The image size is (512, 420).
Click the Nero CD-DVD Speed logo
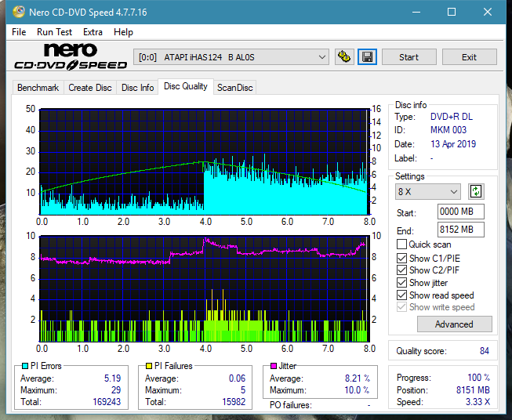(x=71, y=56)
